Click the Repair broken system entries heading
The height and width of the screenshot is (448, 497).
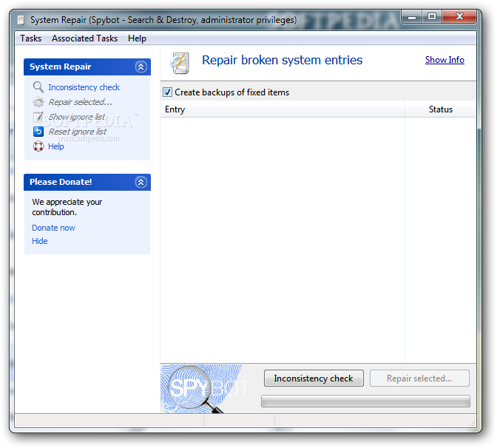pyautogui.click(x=282, y=60)
